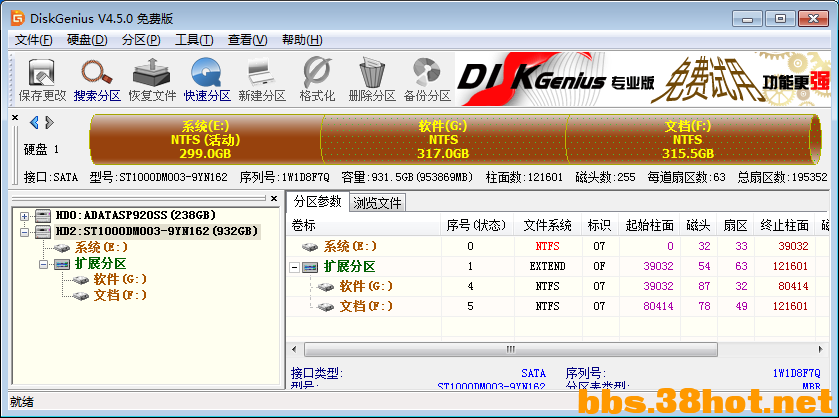
Task: Click the 文件系统 column header
Action: (547, 226)
